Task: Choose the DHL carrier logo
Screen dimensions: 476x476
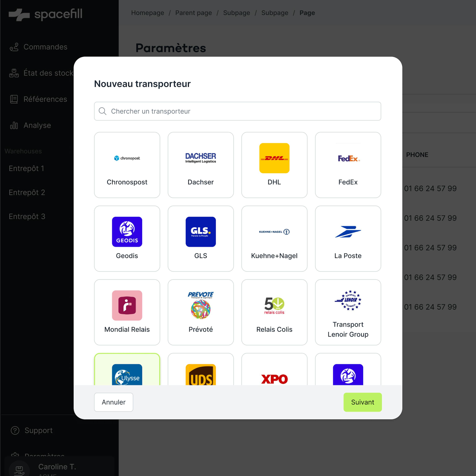Action: (x=274, y=158)
